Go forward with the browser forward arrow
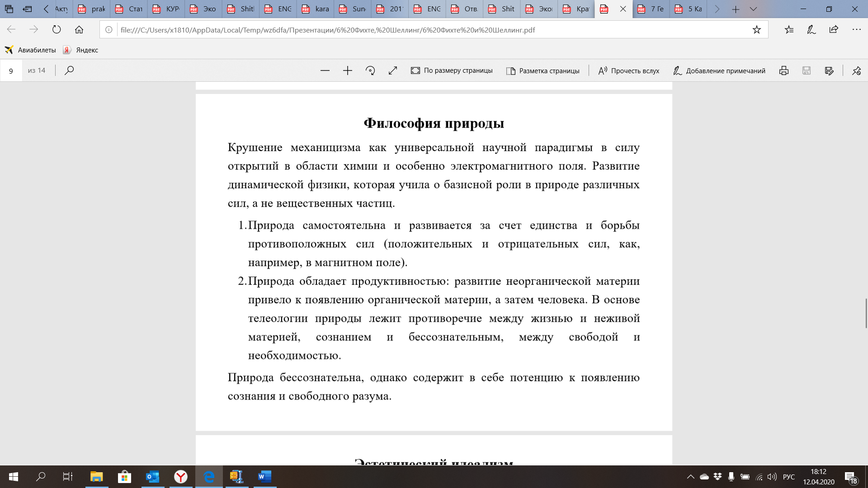The image size is (868, 488). click(34, 30)
